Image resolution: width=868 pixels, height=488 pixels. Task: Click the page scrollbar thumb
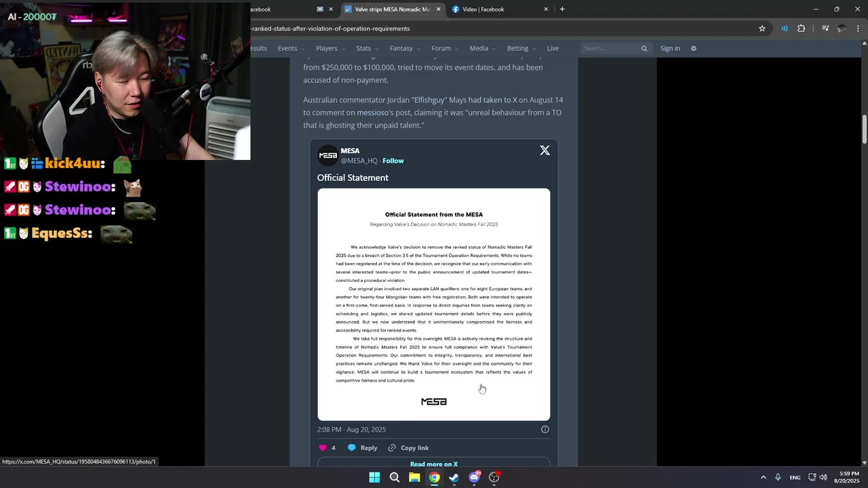(x=865, y=129)
